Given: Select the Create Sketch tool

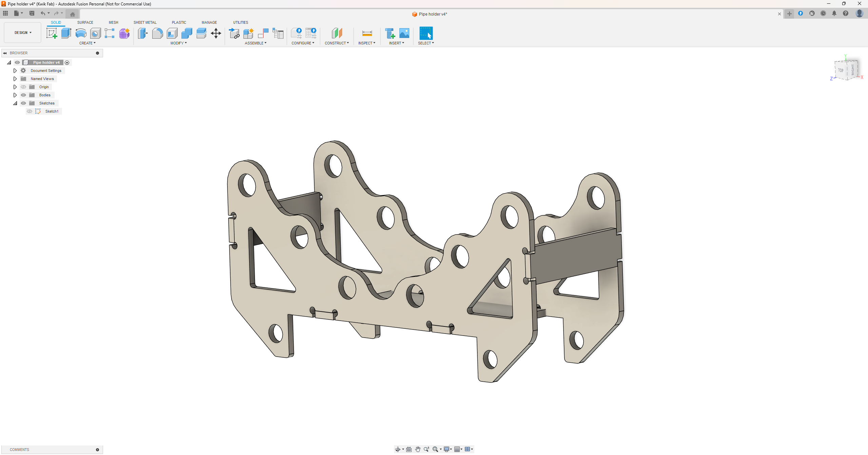Looking at the screenshot, I should [x=52, y=33].
